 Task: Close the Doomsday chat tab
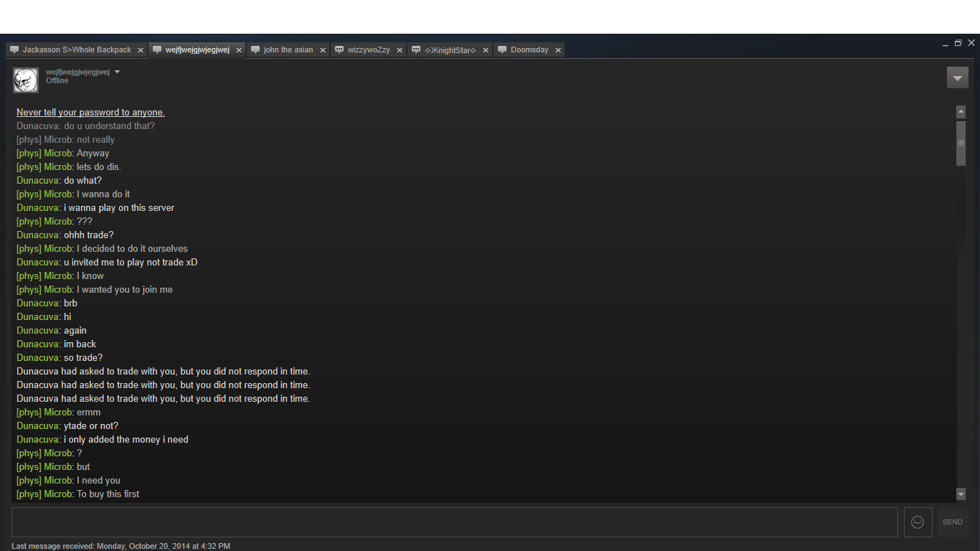557,50
